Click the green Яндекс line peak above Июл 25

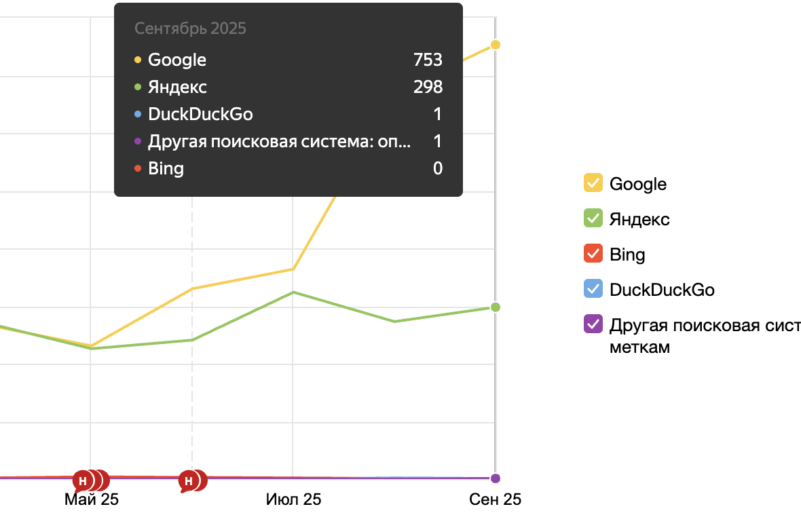click(x=293, y=292)
